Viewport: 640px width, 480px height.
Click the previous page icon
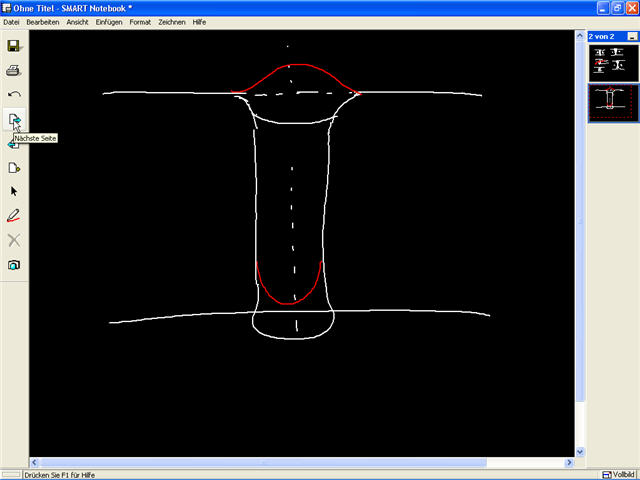click(13, 144)
